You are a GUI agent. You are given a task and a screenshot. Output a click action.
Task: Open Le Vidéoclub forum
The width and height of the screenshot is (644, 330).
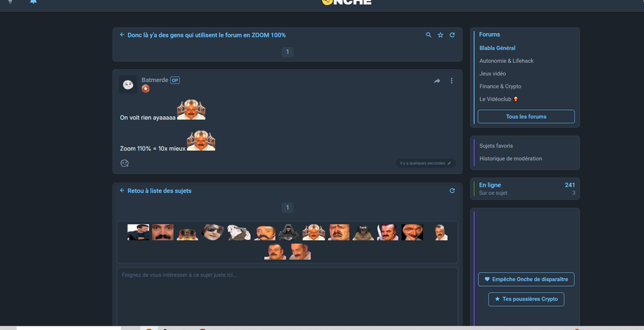(x=499, y=99)
